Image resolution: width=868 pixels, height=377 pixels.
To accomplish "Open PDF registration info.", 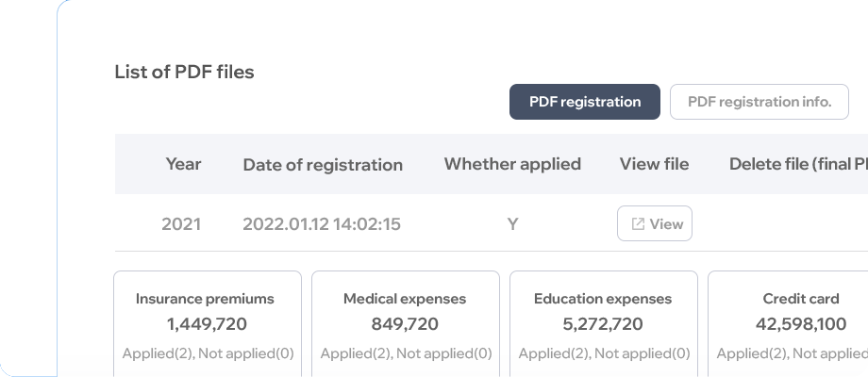I will click(759, 102).
